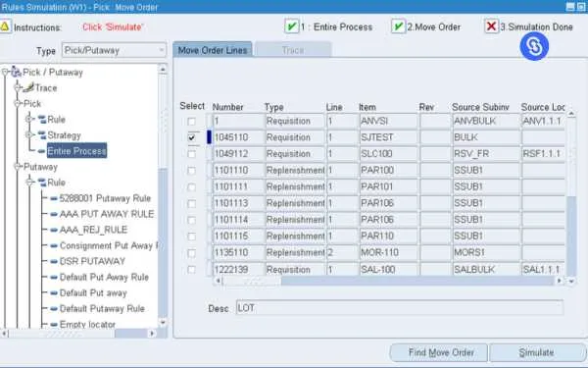Click the bullet icon beside Default Put away
Image resolution: width=588 pixels, height=368 pixels.
pyautogui.click(x=54, y=292)
